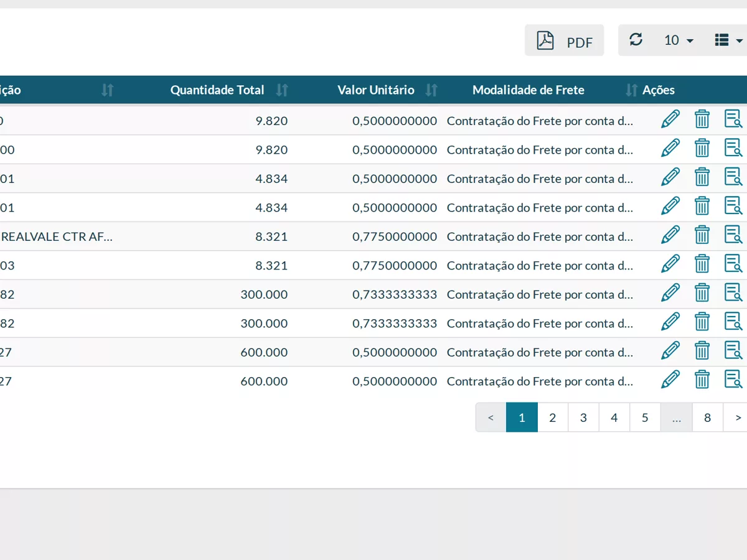The image size is (747, 560).
Task: Open the column list dropdown
Action: [728, 40]
